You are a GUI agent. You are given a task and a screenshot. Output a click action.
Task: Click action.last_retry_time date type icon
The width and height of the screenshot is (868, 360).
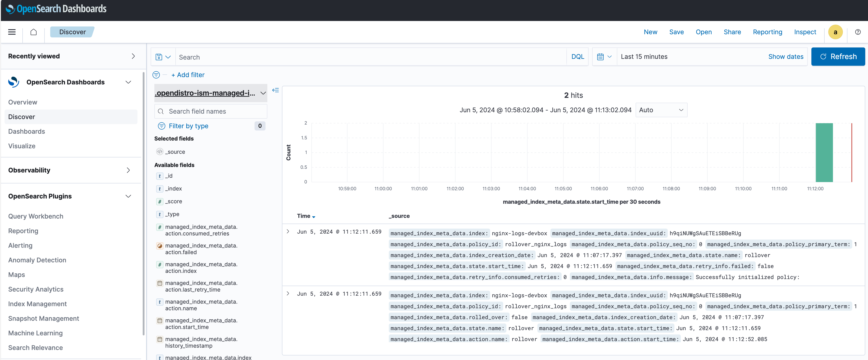[160, 283]
